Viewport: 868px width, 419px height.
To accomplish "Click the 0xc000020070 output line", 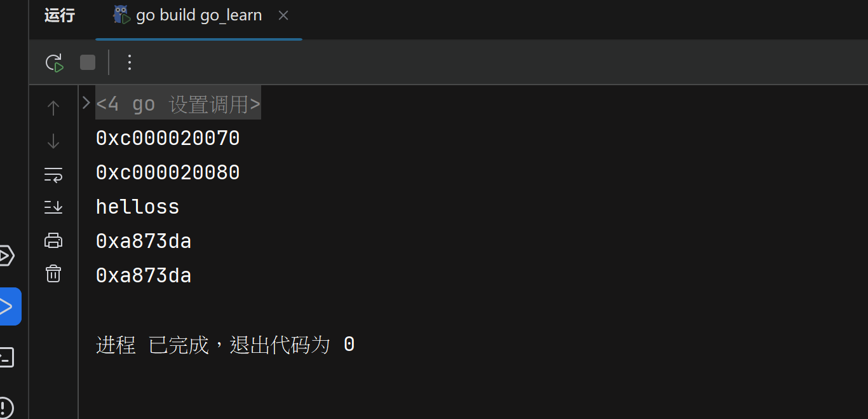I will pos(168,138).
